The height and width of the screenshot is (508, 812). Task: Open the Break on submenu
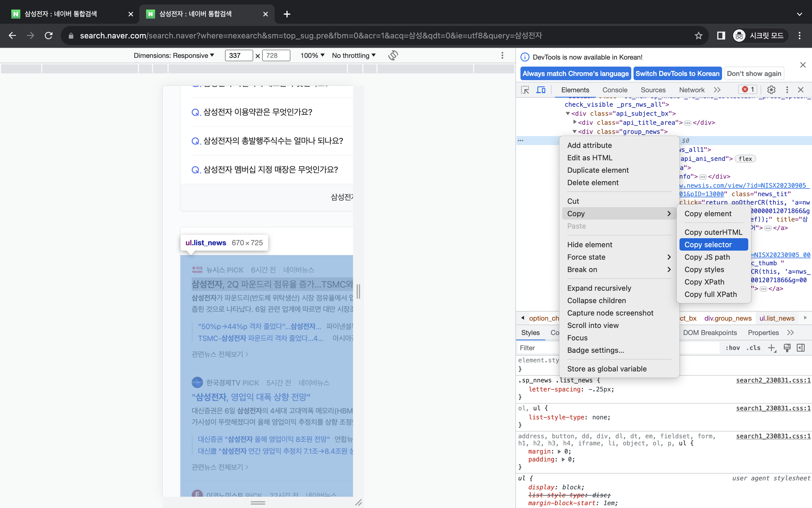(619, 270)
